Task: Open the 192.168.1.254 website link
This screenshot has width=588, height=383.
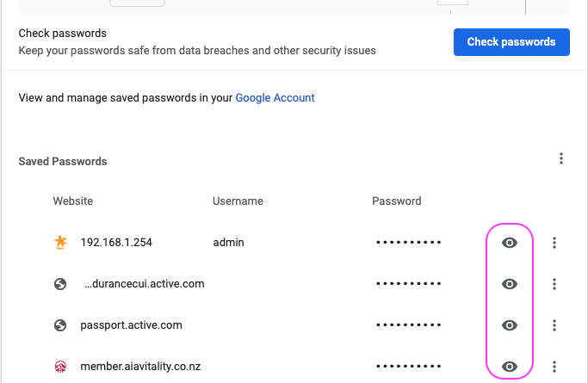Action: click(116, 243)
